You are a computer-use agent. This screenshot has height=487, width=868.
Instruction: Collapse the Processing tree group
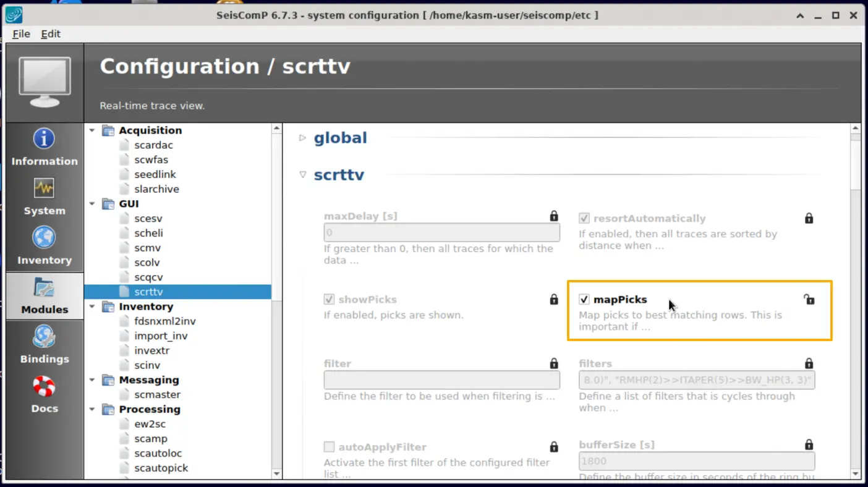93,409
